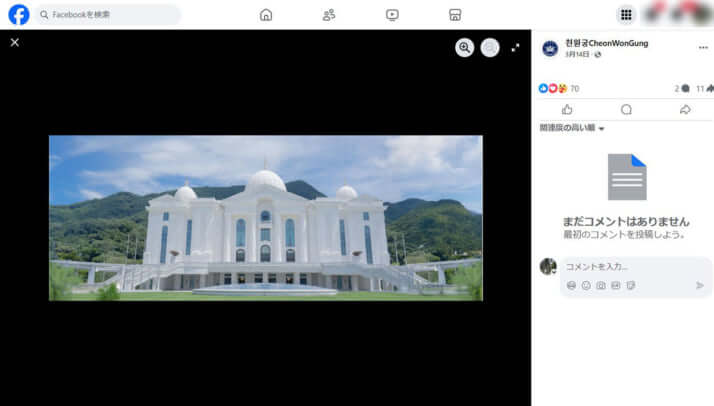Click the Facebook search field
This screenshot has height=406, width=714.
pos(108,15)
